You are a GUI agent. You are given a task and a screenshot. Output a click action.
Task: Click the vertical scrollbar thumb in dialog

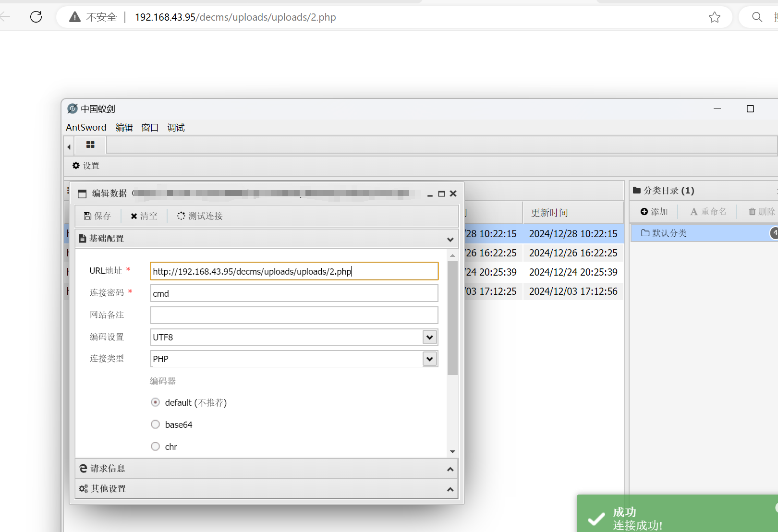(x=452, y=318)
